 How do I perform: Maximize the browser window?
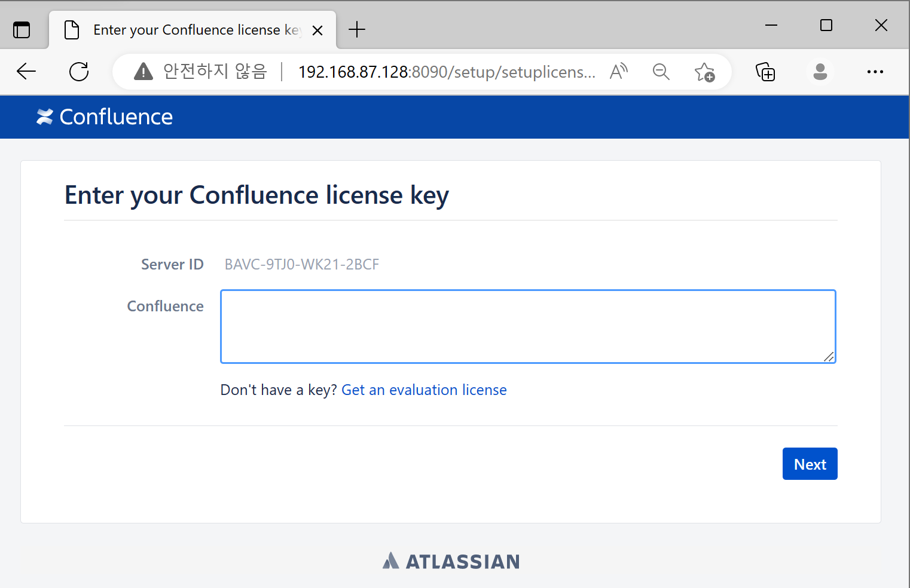coord(826,25)
